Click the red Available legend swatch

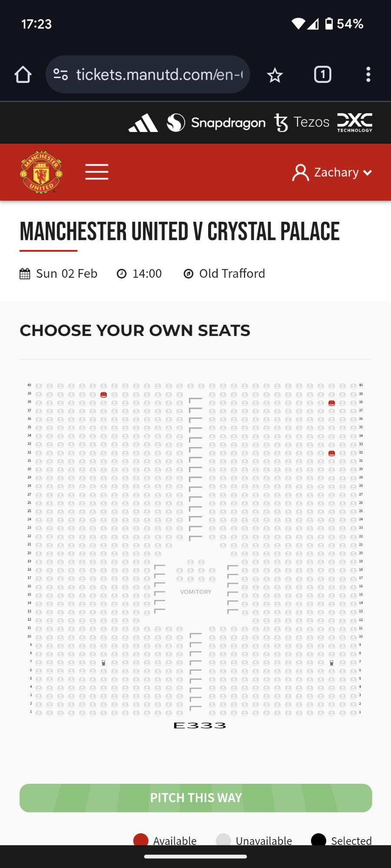(141, 840)
